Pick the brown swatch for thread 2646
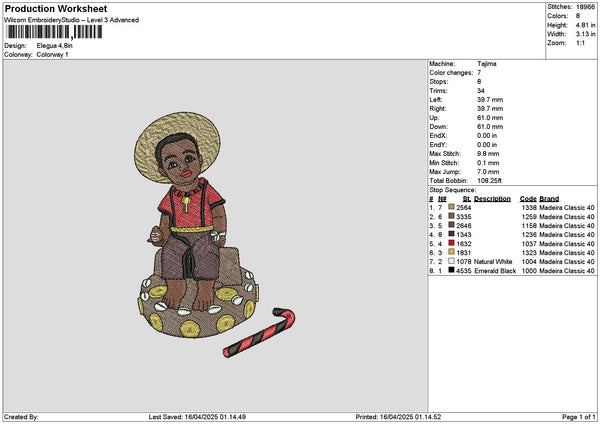 (x=451, y=225)
